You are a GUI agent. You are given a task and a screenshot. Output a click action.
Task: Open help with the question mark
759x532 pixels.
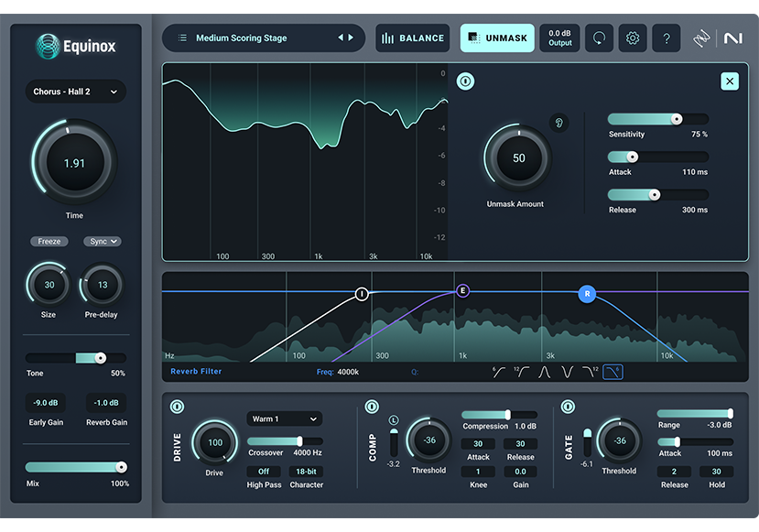coord(666,38)
